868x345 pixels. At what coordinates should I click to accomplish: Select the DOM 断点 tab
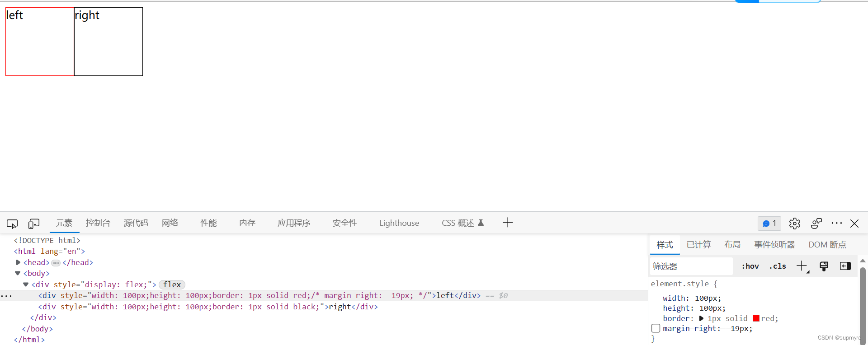(827, 244)
